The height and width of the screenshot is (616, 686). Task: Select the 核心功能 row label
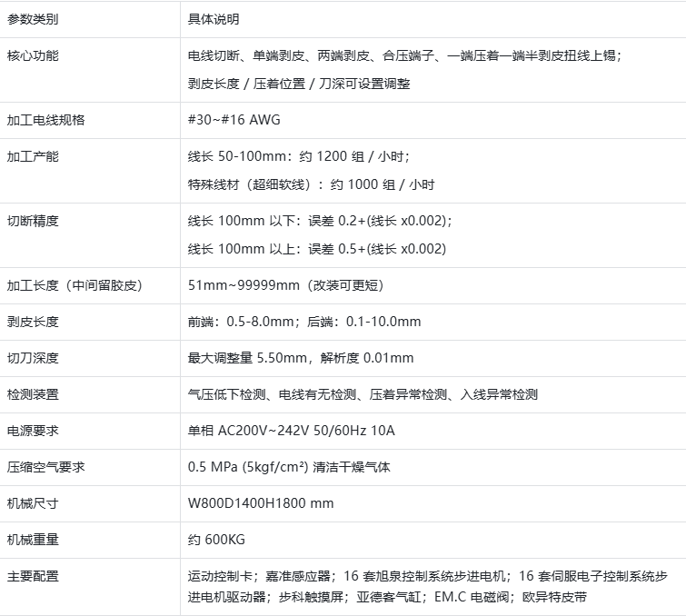[x=33, y=55]
